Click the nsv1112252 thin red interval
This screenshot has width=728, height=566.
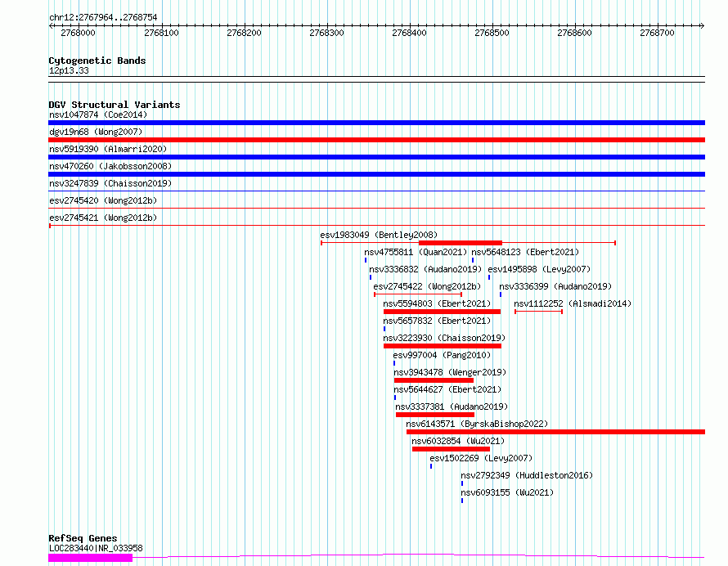(538, 312)
